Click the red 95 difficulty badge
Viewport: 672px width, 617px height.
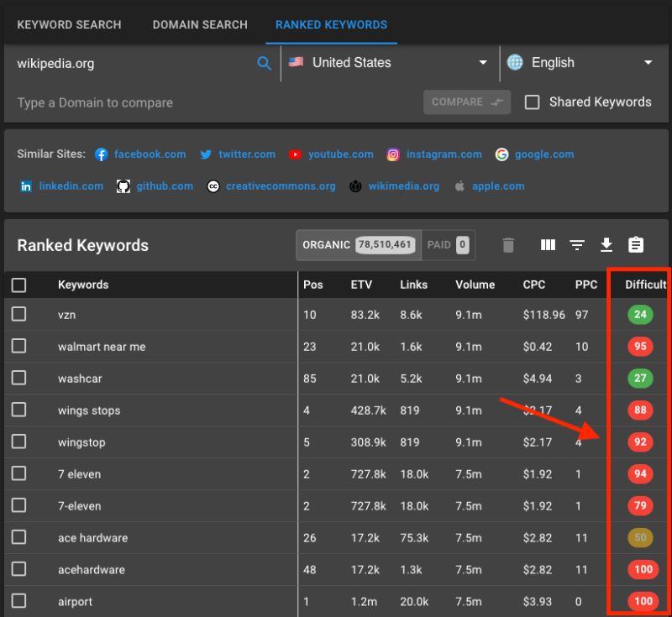[640, 347]
